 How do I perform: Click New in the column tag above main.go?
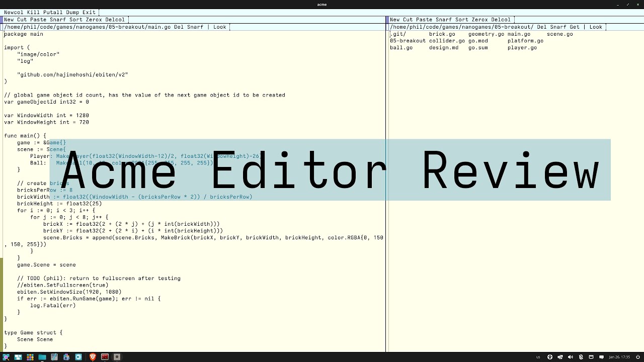coord(9,20)
